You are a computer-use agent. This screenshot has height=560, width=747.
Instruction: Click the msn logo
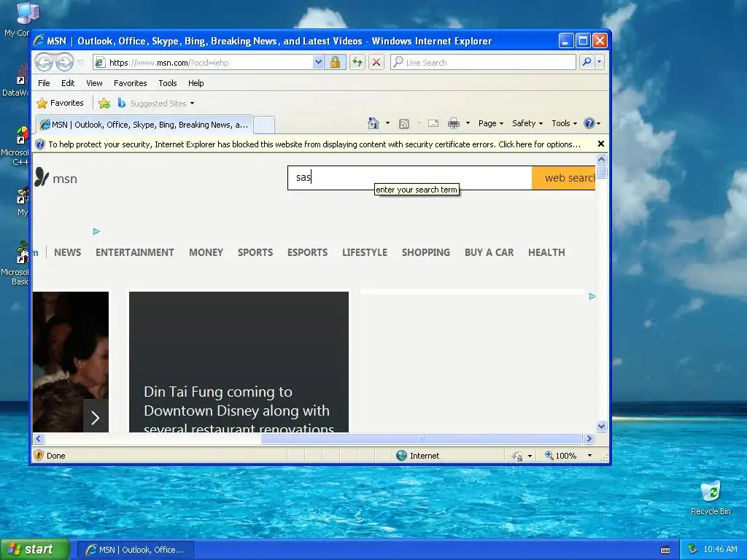(x=55, y=178)
